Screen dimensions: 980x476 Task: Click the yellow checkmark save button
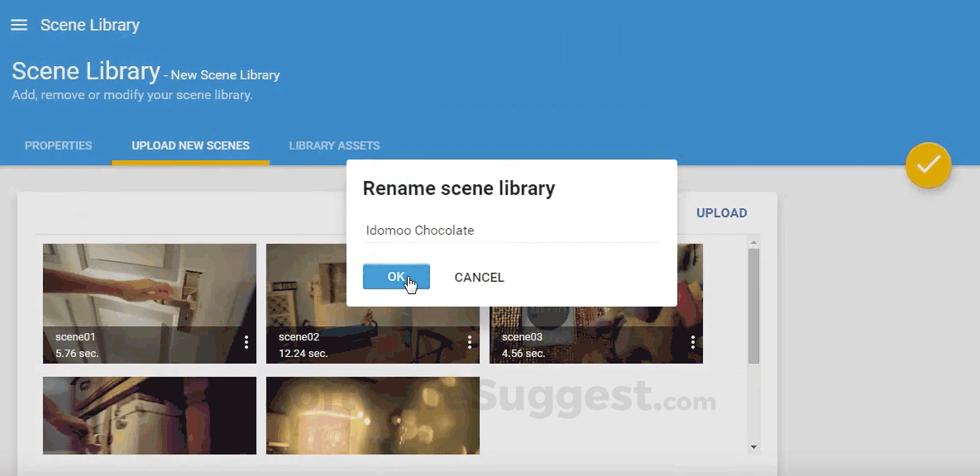coord(928,165)
